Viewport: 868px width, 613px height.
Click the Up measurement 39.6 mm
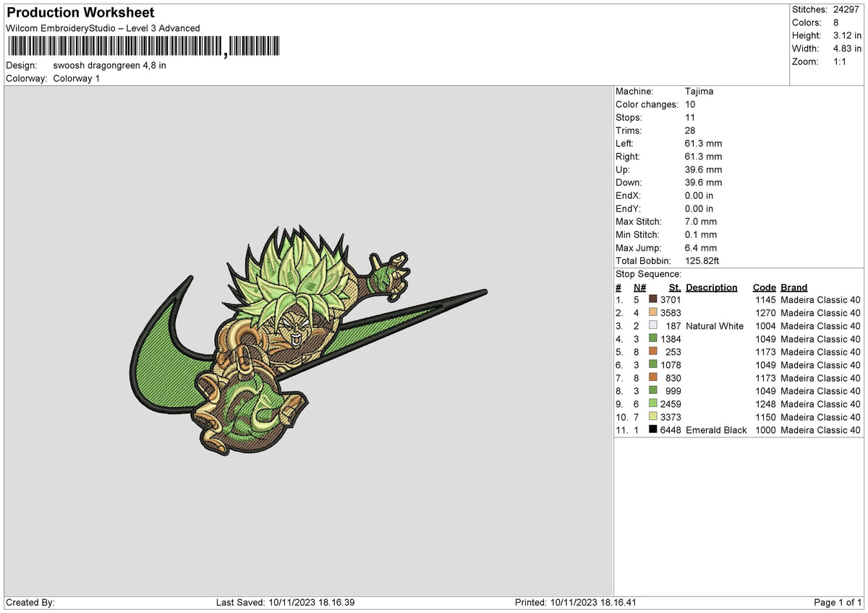[x=703, y=169]
